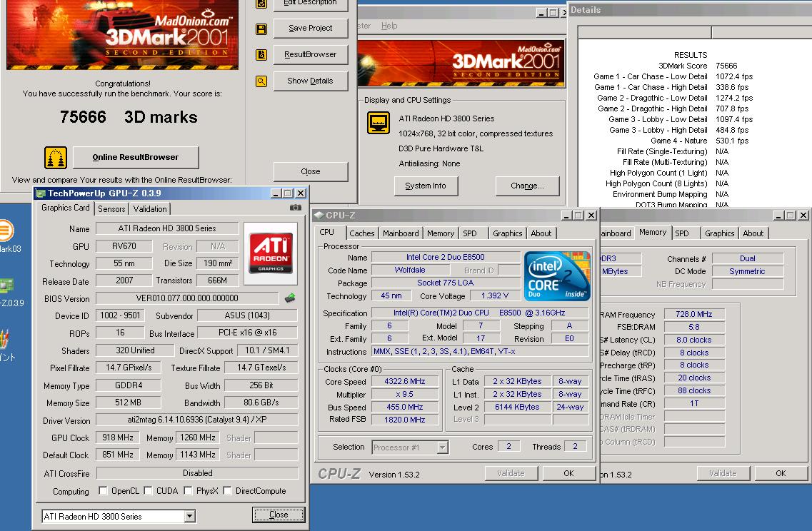Click the Edit Description icon in 3DMark
The width and height of the screenshot is (812, 531).
(x=261, y=4)
